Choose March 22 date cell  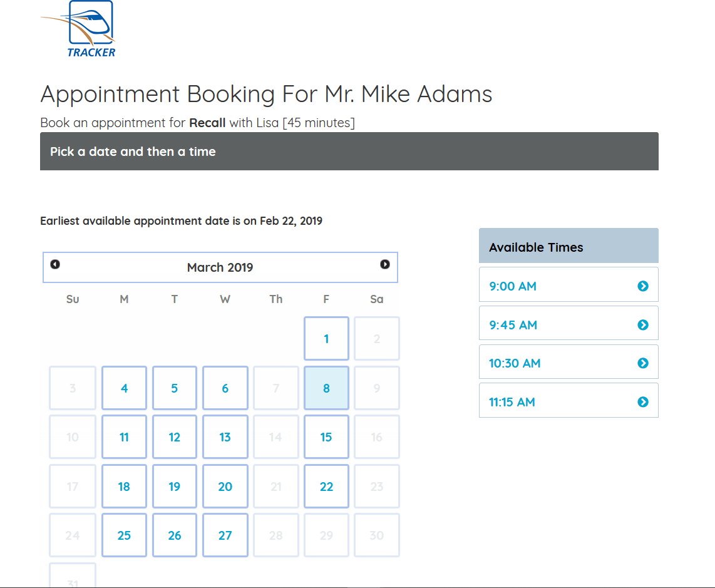[x=326, y=487]
